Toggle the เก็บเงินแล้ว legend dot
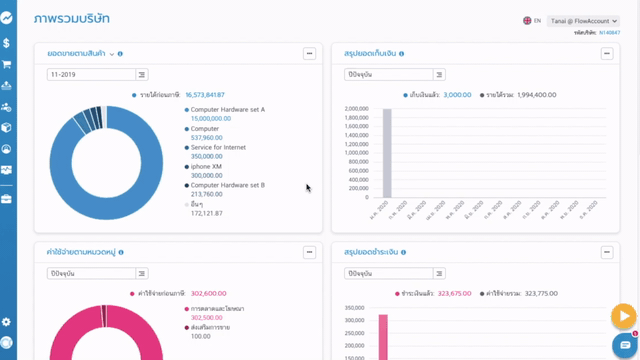The image size is (640, 360). pyautogui.click(x=405, y=95)
